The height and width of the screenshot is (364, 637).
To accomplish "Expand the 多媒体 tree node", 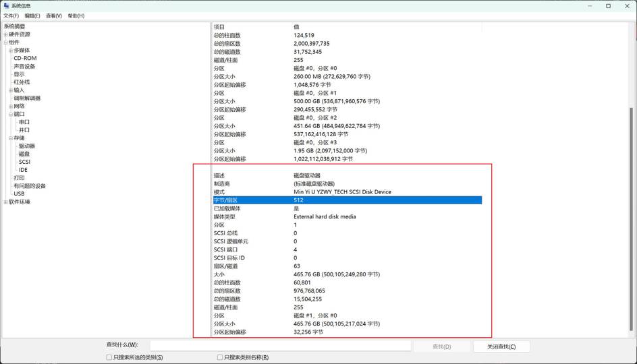I will point(11,51).
